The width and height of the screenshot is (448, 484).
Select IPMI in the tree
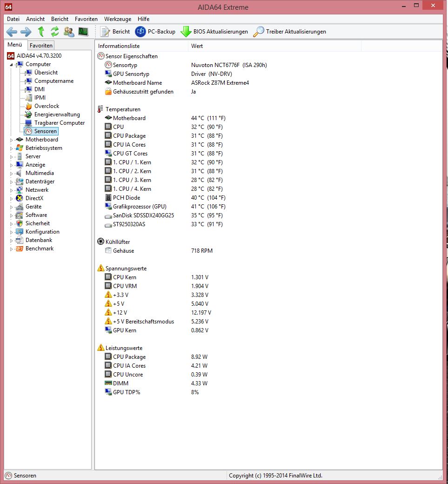click(x=40, y=98)
